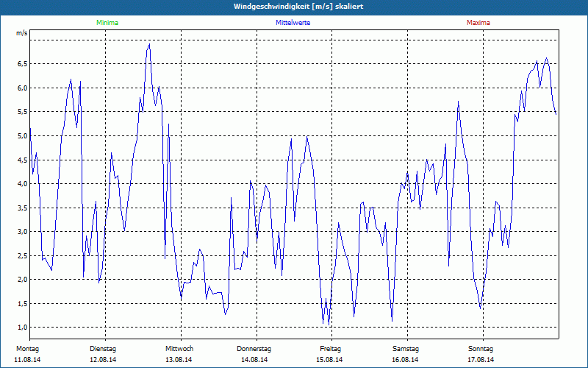Click the Sonntag day label
Viewport: 588px width, 368px height.
pyautogui.click(x=481, y=349)
